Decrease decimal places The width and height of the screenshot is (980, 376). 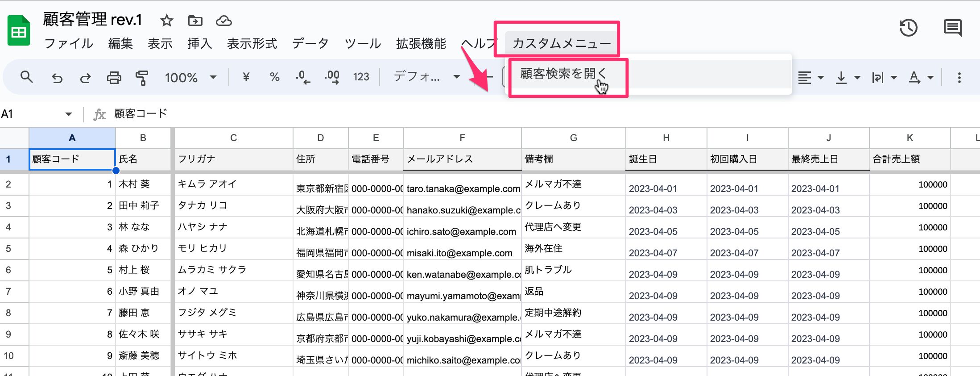[x=303, y=77]
